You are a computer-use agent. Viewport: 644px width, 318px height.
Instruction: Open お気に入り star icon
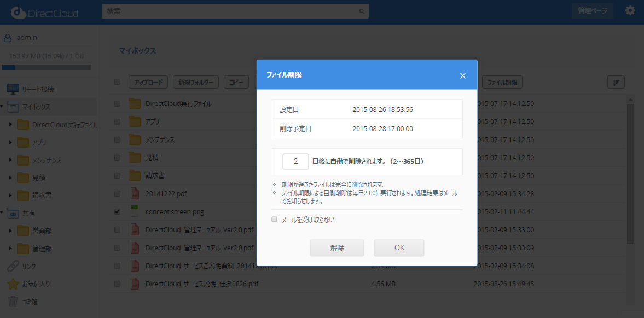[13, 284]
